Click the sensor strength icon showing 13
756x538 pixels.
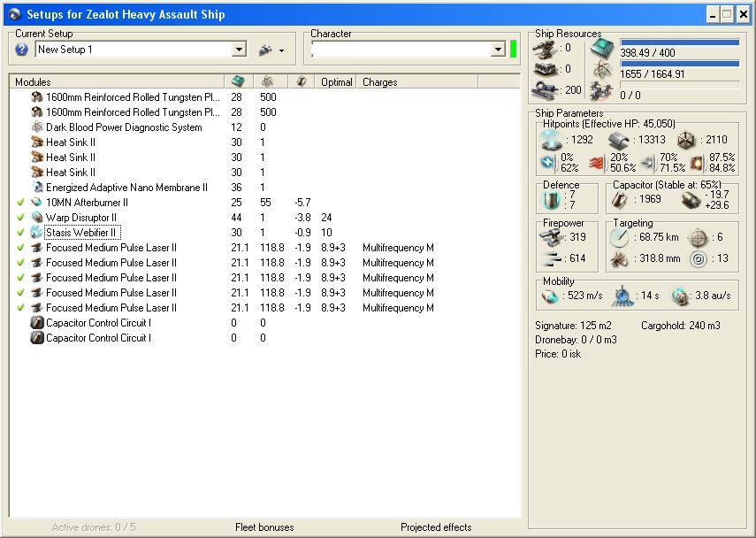click(699, 259)
